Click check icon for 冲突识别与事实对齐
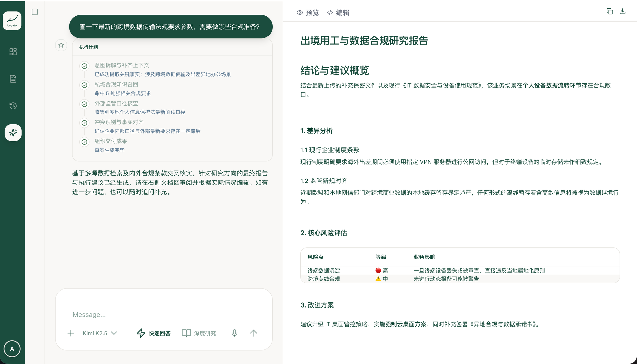The width and height of the screenshot is (637, 364). pyautogui.click(x=84, y=123)
